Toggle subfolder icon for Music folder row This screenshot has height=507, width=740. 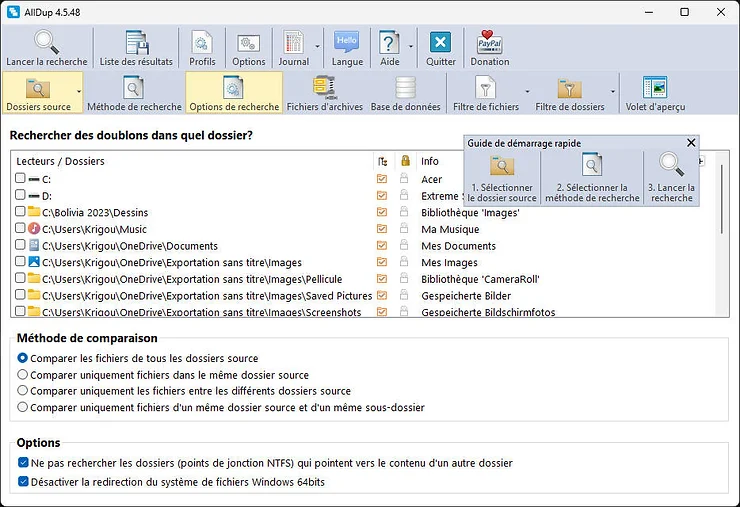pyautogui.click(x=382, y=229)
